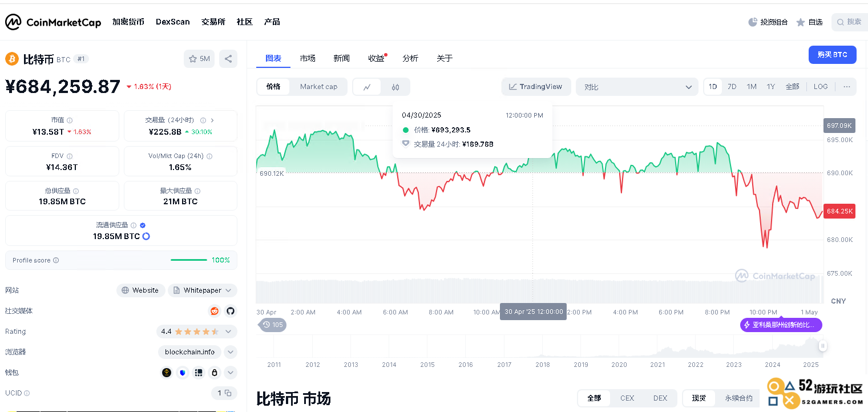This screenshot has height=412, width=868.
Task: Switch chart to candlestick view
Action: (395, 87)
